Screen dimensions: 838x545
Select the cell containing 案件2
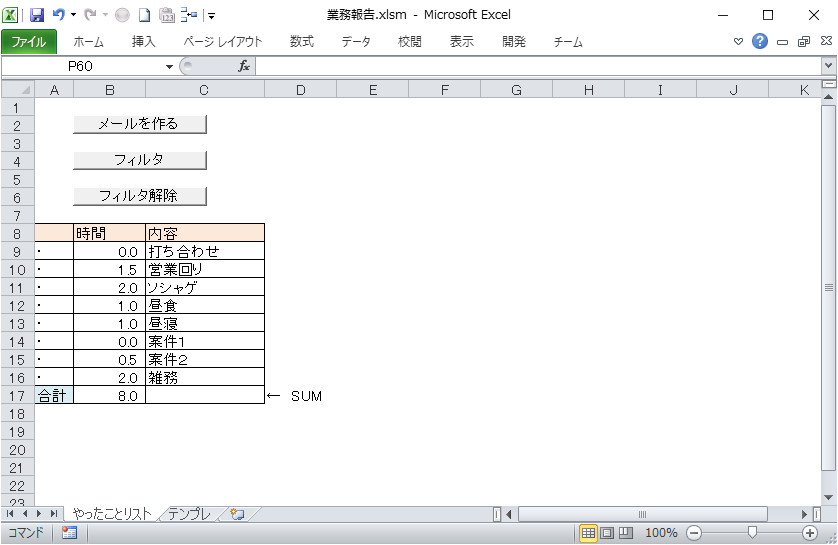(205, 359)
